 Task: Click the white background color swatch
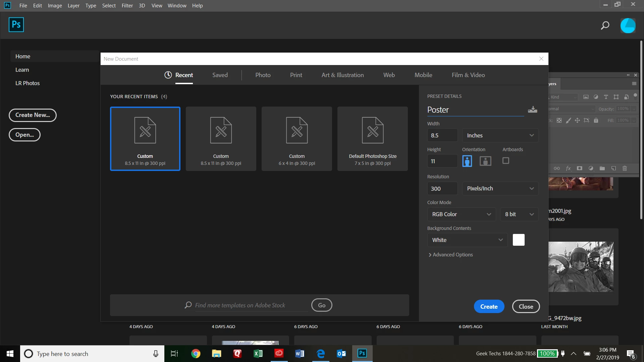tap(518, 240)
